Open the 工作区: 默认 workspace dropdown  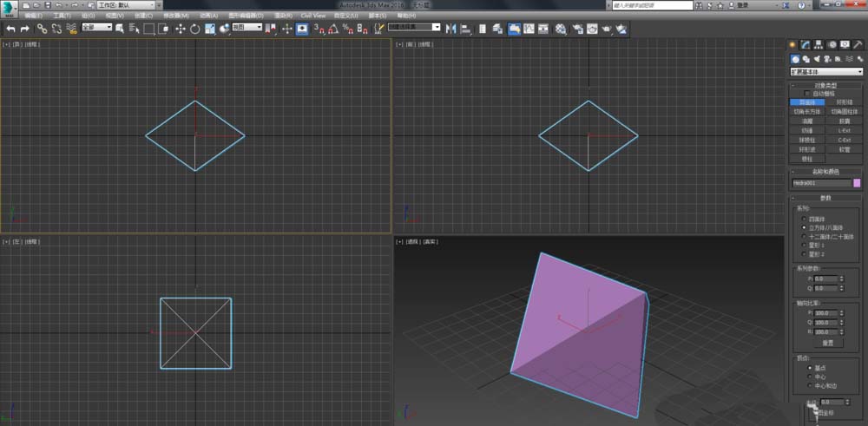click(127, 5)
